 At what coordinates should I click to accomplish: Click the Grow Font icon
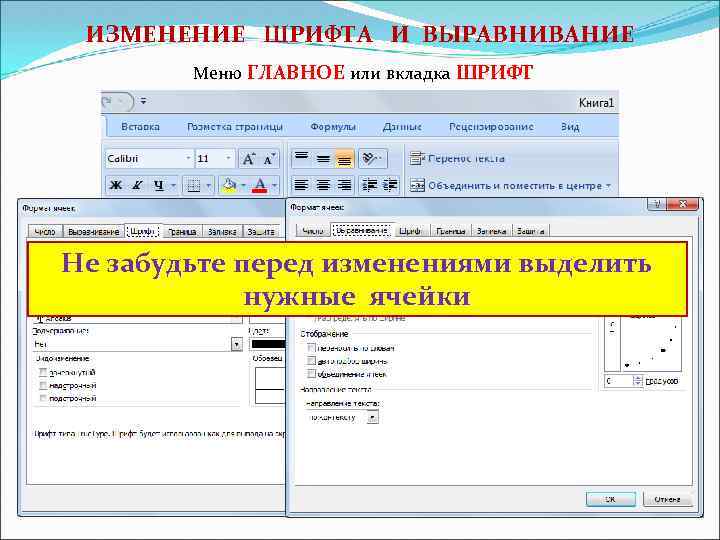click(x=248, y=159)
